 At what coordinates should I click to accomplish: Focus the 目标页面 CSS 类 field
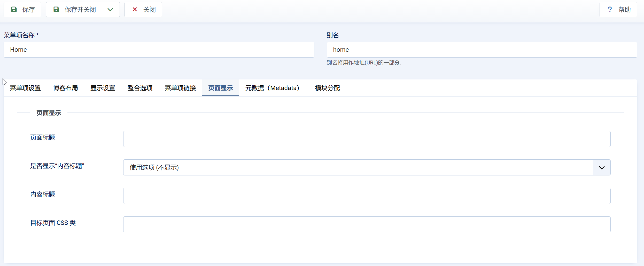click(x=367, y=224)
